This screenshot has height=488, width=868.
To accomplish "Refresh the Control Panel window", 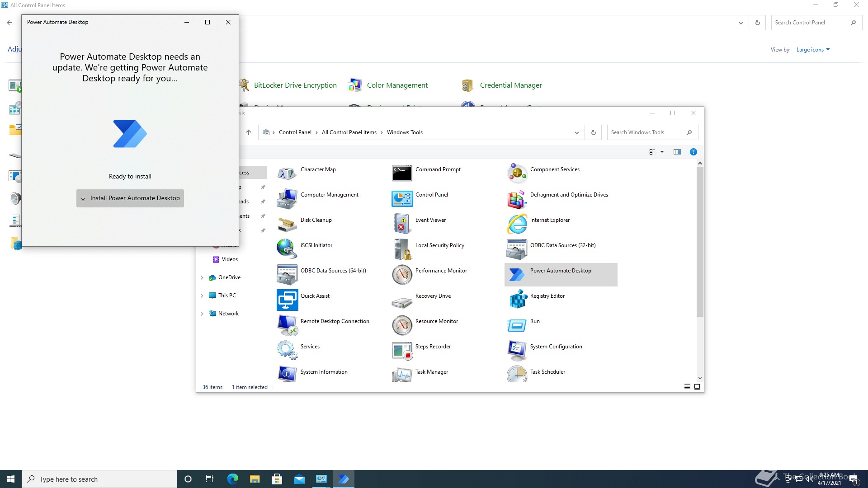I will tap(757, 23).
